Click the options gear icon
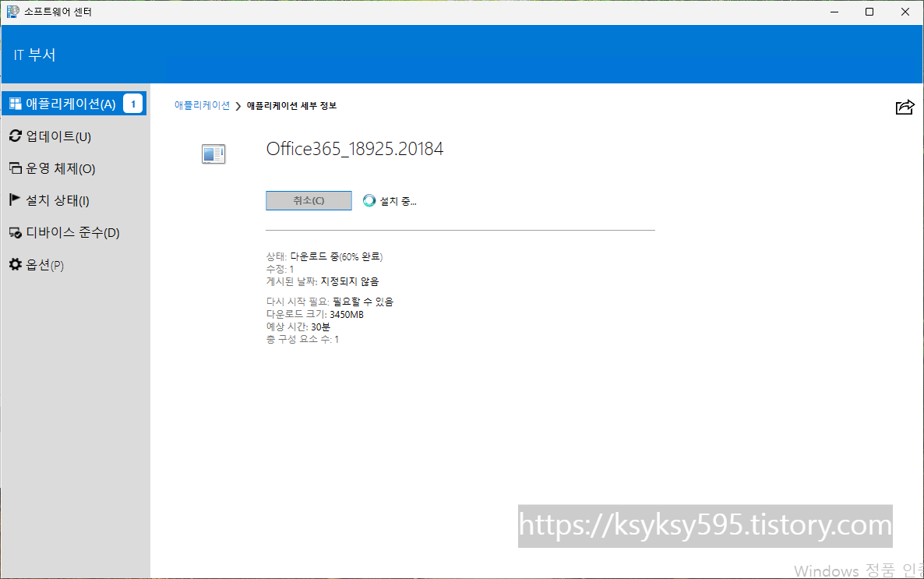This screenshot has height=579, width=924. click(16, 264)
